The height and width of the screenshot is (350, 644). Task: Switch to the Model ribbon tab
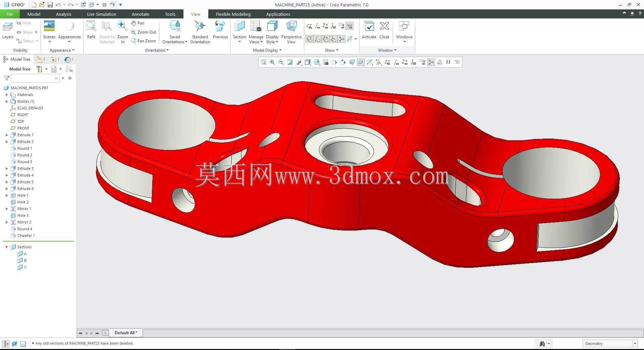coord(34,14)
